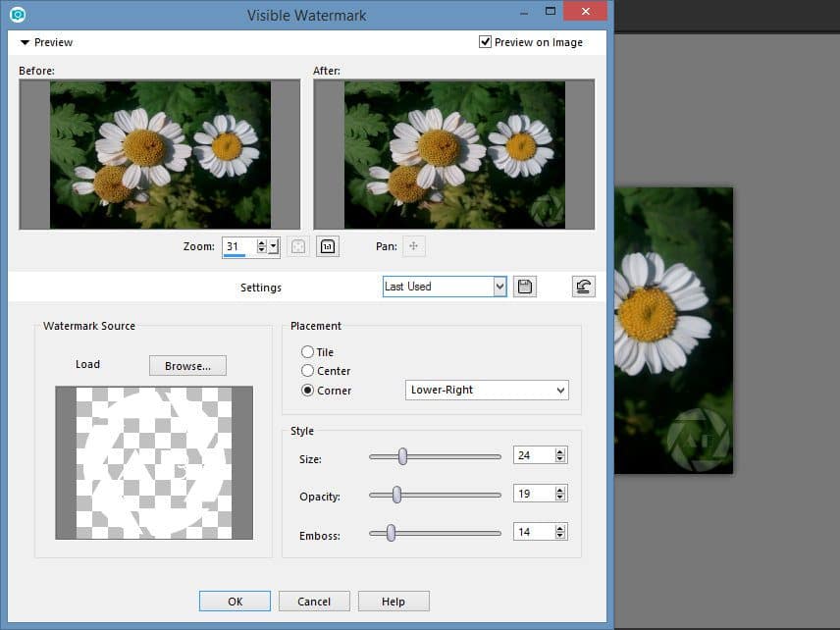Click the watermark source preview thumbnail
Image resolution: width=840 pixels, height=630 pixels.
[153, 463]
